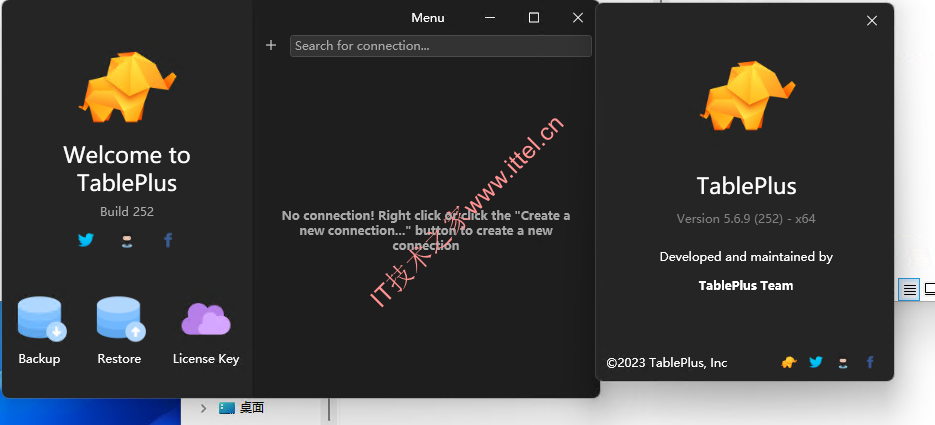
Task: Maximize the TablePlus main window
Action: click(x=534, y=18)
